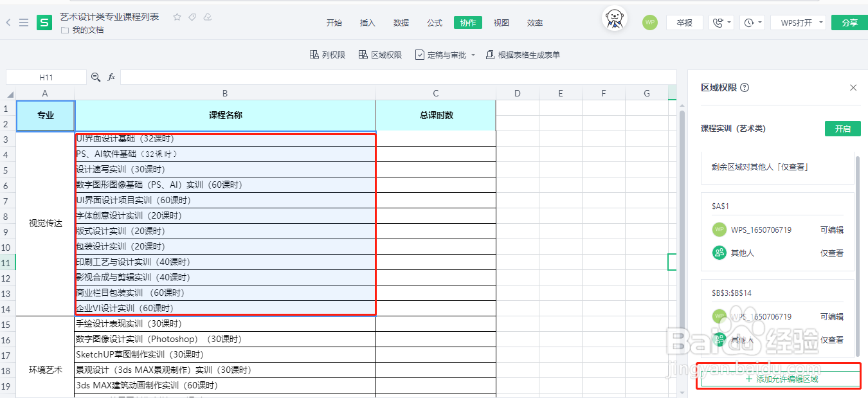Image resolution: width=868 pixels, height=398 pixels.
Task: Click the tag icon beside the title
Action: [192, 17]
